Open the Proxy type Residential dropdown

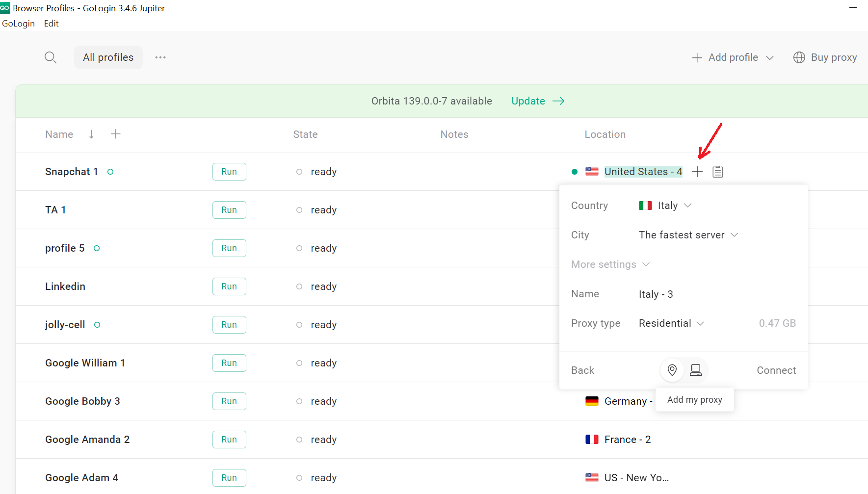coord(671,323)
